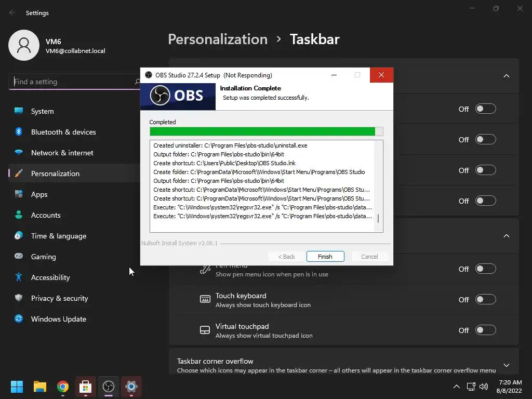Click the OBS logo banner in Setup
This screenshot has width=532, height=399.
178,96
